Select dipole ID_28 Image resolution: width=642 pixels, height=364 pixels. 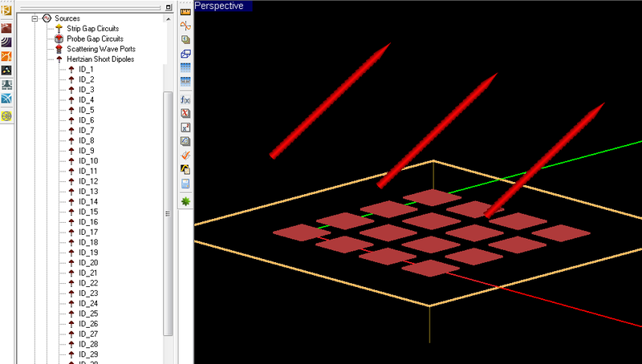pyautogui.click(x=88, y=345)
